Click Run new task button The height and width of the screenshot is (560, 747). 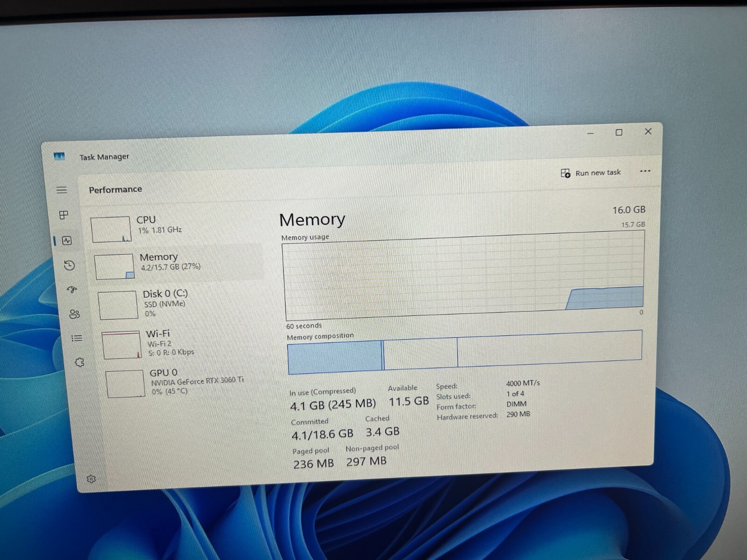[x=591, y=173]
